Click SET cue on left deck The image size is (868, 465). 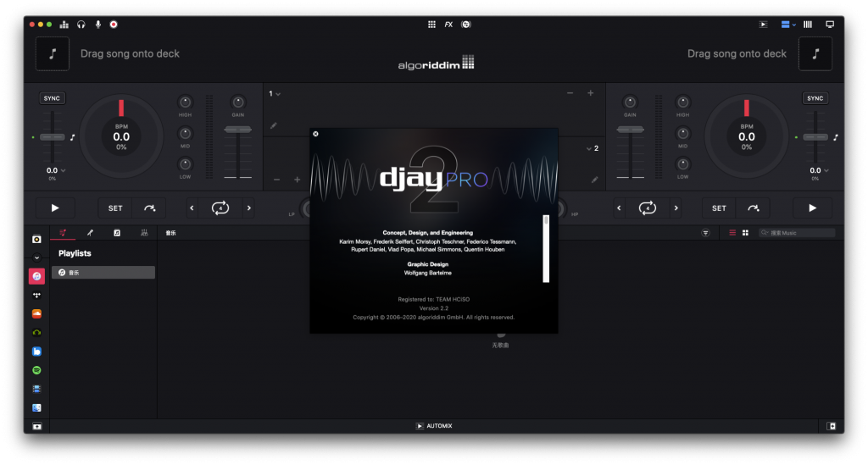pos(115,208)
